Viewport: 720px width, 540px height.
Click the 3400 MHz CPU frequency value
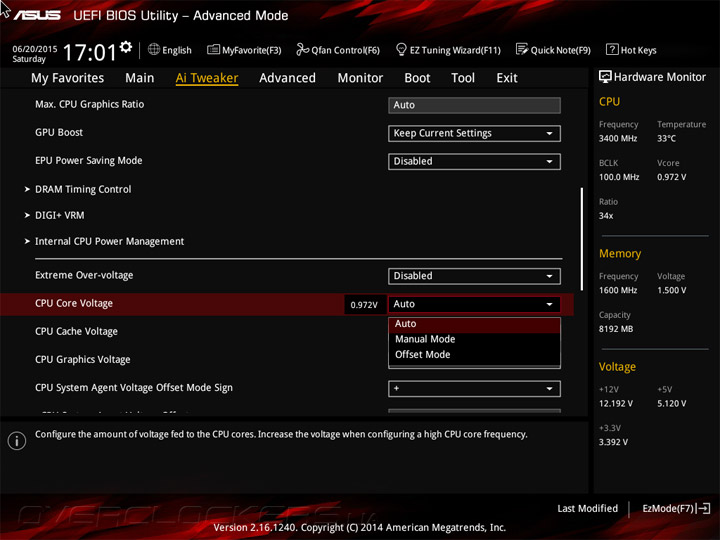618,138
